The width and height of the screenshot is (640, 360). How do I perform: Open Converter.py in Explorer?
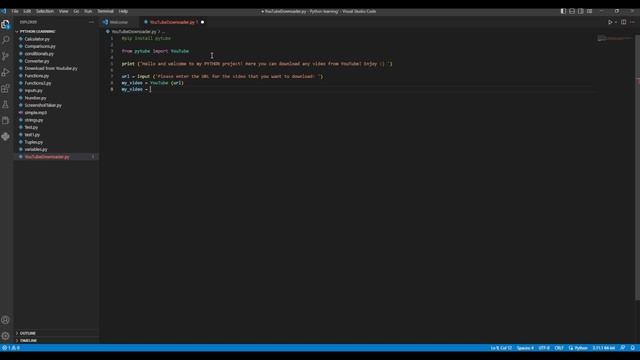pyautogui.click(x=37, y=61)
